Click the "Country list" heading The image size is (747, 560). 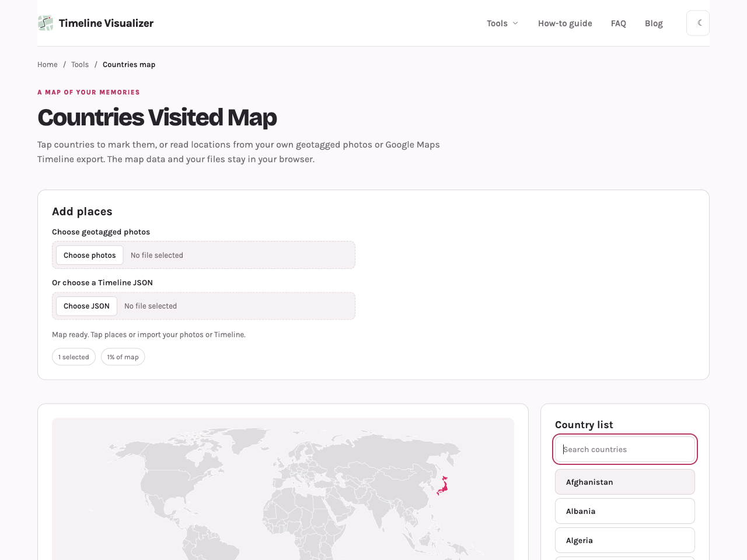[584, 425]
